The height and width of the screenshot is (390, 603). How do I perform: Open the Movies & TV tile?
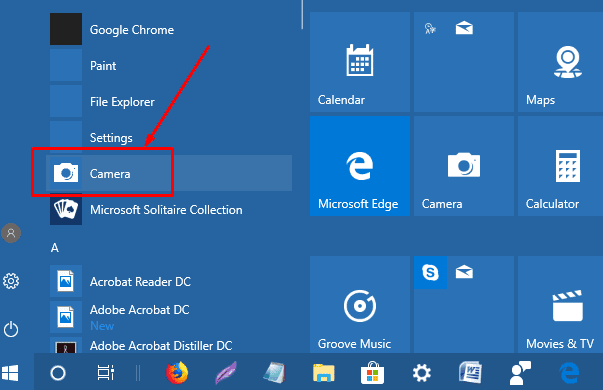coord(560,304)
